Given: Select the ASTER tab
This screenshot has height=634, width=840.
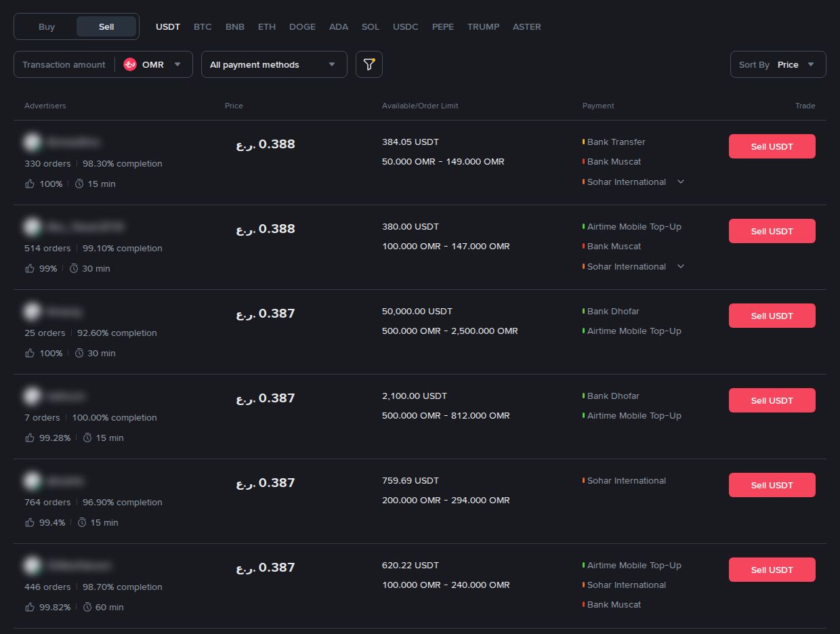Looking at the screenshot, I should pyautogui.click(x=527, y=26).
